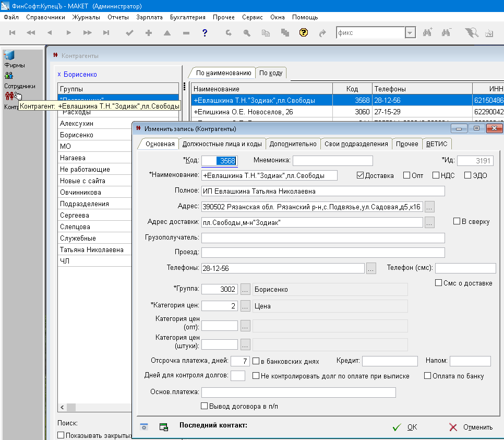
Task: Click into the Мнемоника input field
Action: 333,161
